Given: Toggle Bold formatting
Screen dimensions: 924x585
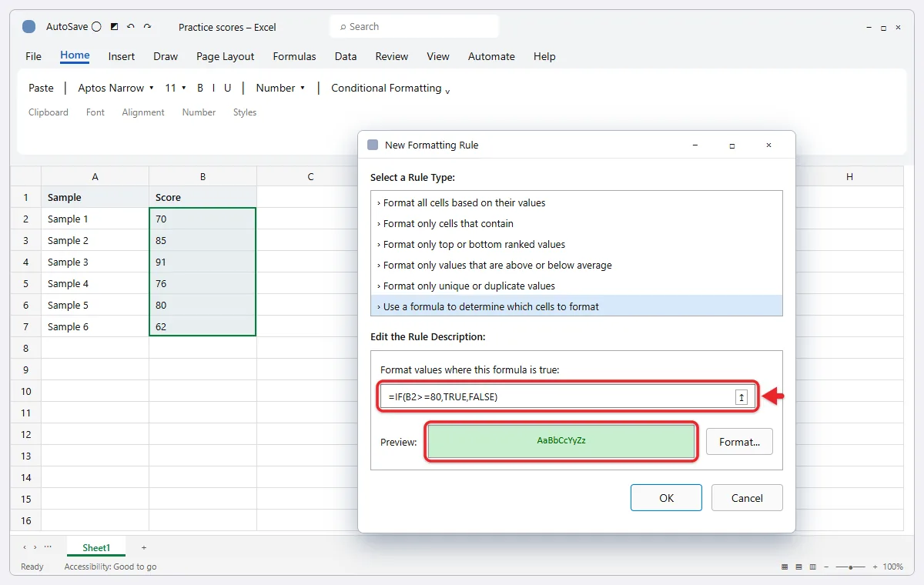Looking at the screenshot, I should coord(200,88).
